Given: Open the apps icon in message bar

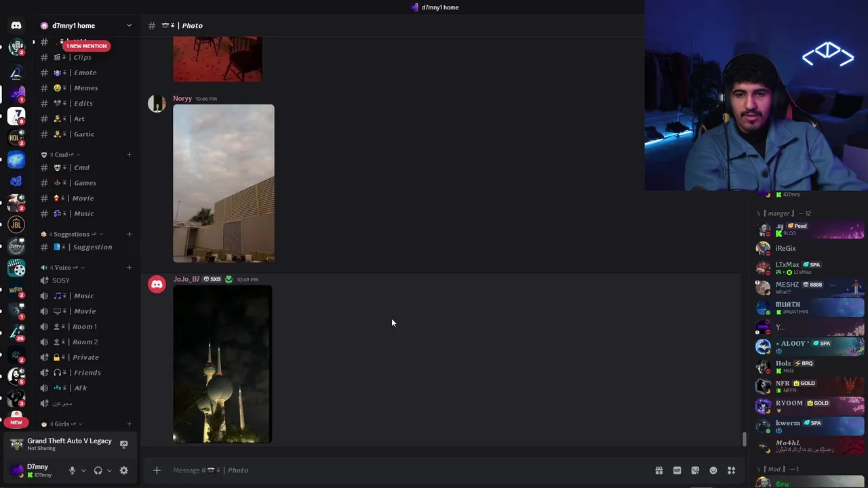Looking at the screenshot, I should (x=732, y=470).
